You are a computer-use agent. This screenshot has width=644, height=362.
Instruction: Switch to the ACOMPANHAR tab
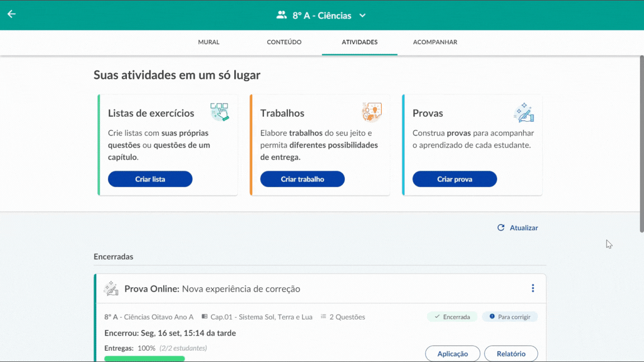[435, 42]
